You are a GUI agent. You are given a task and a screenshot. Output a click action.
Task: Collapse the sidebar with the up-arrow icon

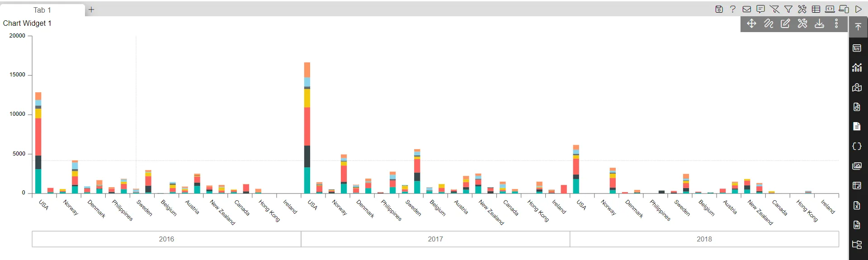point(858,27)
